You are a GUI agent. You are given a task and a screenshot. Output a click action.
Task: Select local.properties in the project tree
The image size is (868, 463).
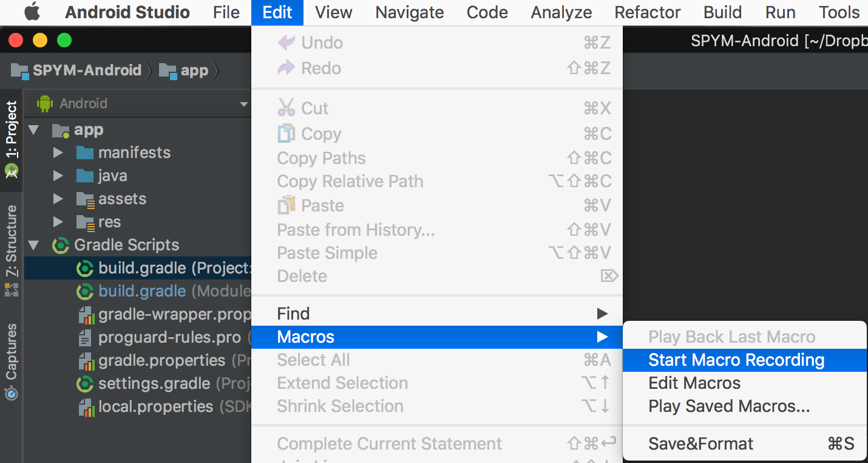pyautogui.click(x=155, y=406)
